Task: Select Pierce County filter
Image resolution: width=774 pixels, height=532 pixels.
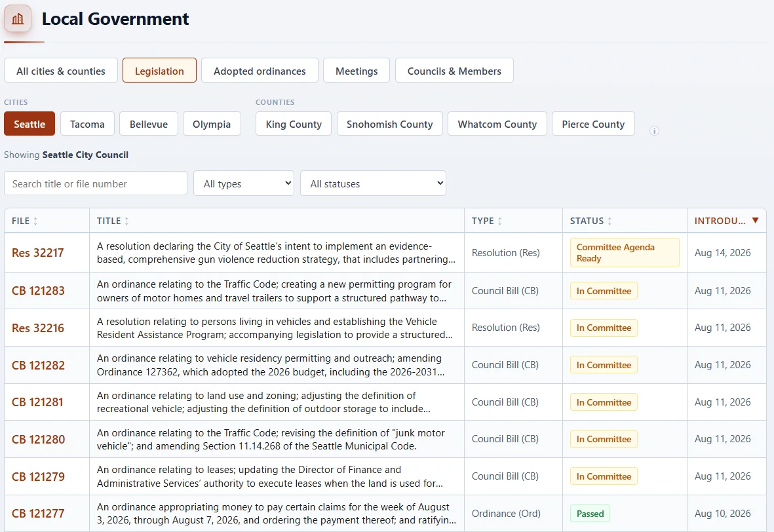Action: [x=593, y=124]
